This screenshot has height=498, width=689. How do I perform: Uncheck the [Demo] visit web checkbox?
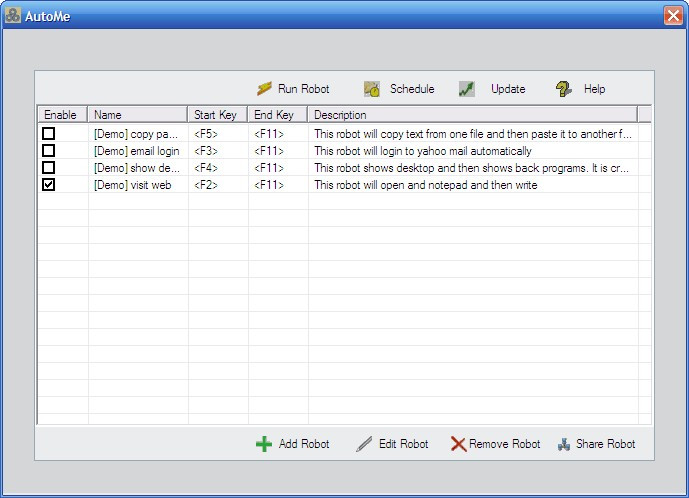coord(48,185)
